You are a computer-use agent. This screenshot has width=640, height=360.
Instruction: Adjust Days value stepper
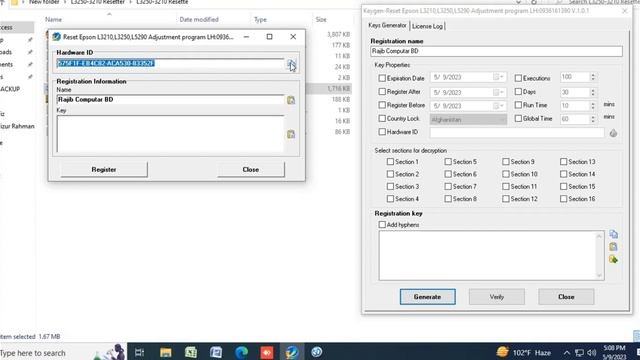click(x=593, y=92)
